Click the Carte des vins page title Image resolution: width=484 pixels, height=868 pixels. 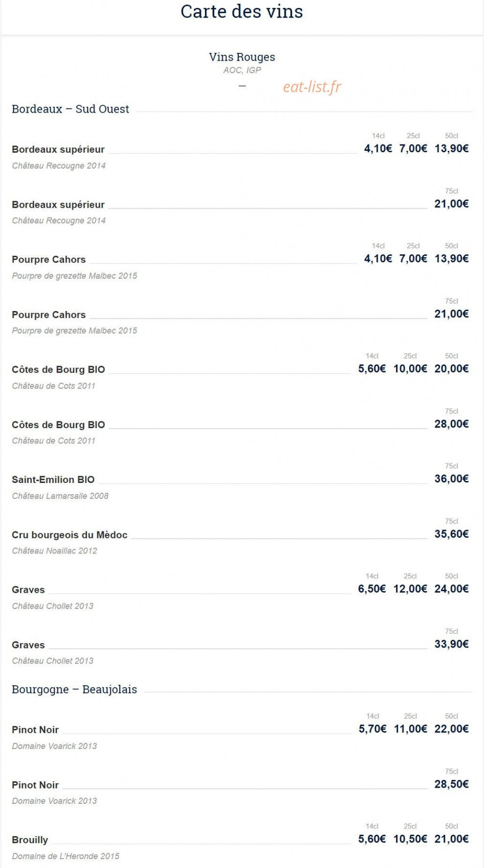[x=242, y=11]
